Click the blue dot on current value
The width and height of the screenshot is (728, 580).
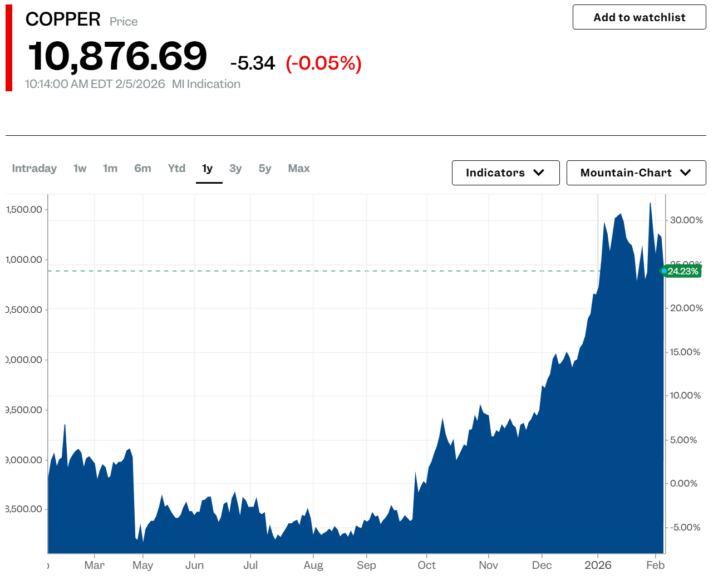(x=664, y=271)
